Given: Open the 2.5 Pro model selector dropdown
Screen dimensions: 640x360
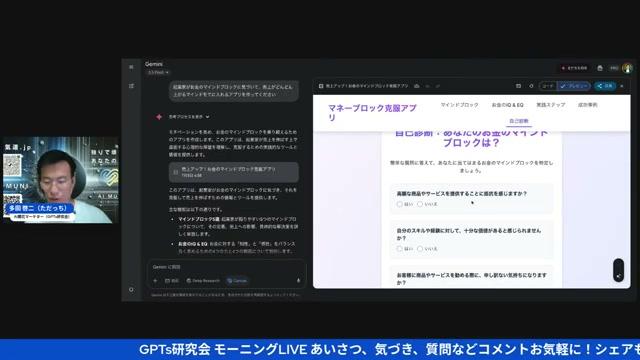Looking at the screenshot, I should pyautogui.click(x=158, y=73).
